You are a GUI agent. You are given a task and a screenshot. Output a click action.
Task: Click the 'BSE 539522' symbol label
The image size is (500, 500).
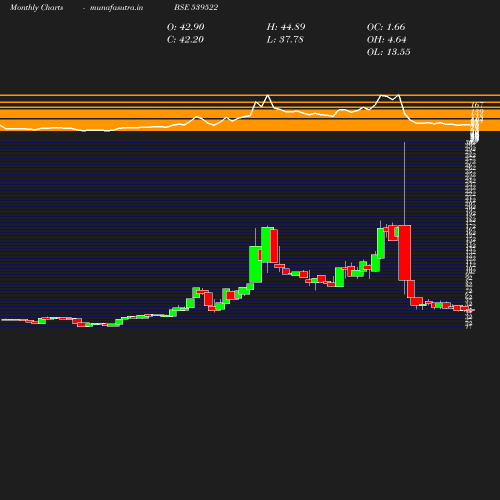coord(196,8)
